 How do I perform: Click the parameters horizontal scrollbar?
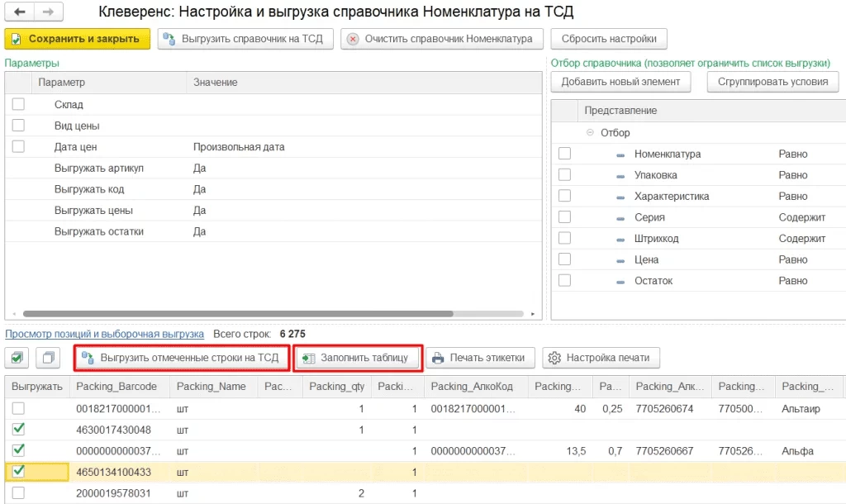click(238, 314)
